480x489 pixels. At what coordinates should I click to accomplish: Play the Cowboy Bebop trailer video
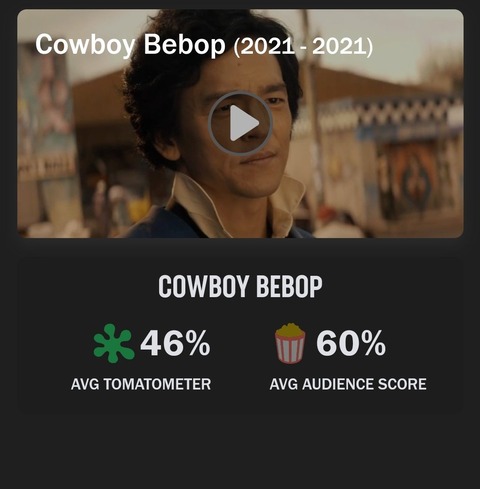pyautogui.click(x=240, y=123)
